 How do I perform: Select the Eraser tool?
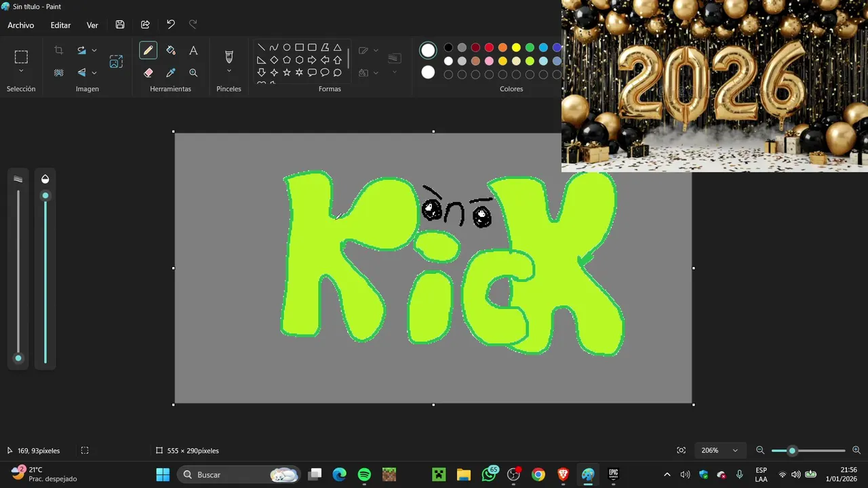pos(148,73)
